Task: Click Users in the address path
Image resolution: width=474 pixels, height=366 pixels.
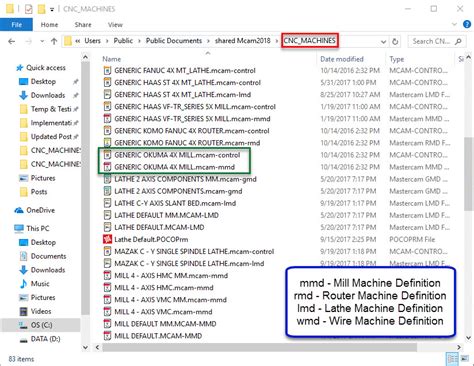Action: (92, 41)
